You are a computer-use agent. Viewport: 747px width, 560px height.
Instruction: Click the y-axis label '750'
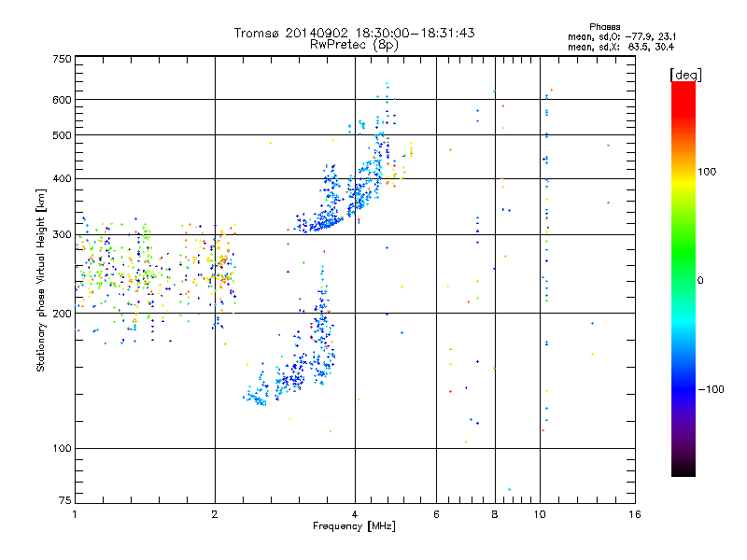[62, 59]
